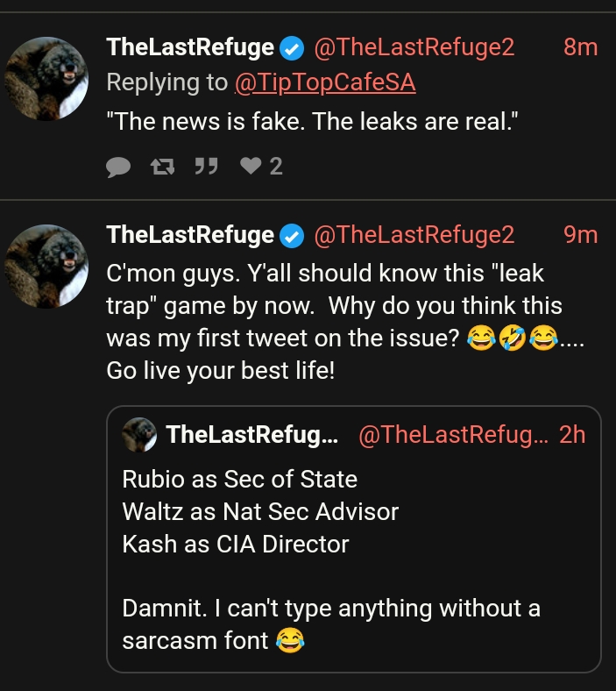Click the quote icon under first post

pos(206,166)
